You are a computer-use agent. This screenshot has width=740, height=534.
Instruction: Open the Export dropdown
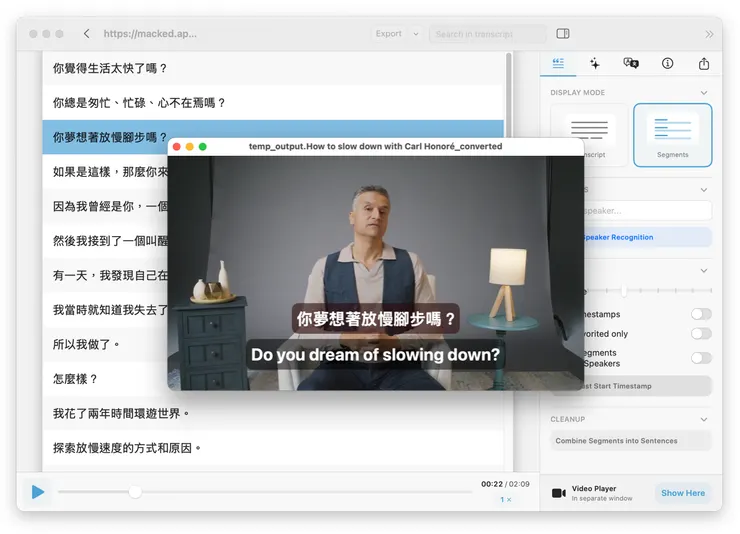(388, 33)
